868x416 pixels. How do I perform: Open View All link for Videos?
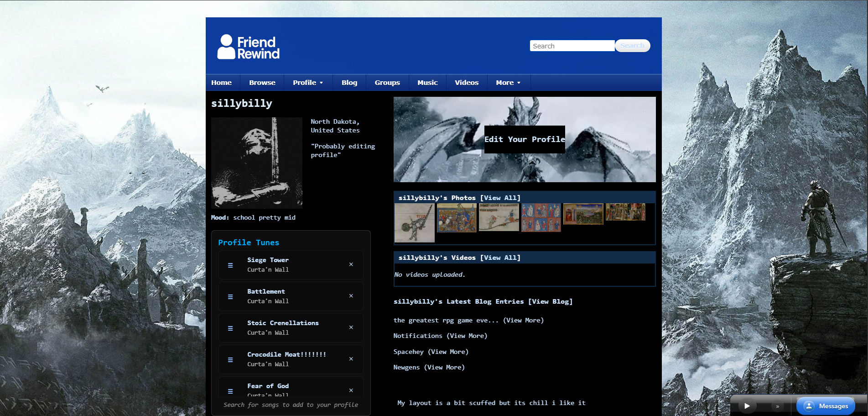pos(500,258)
